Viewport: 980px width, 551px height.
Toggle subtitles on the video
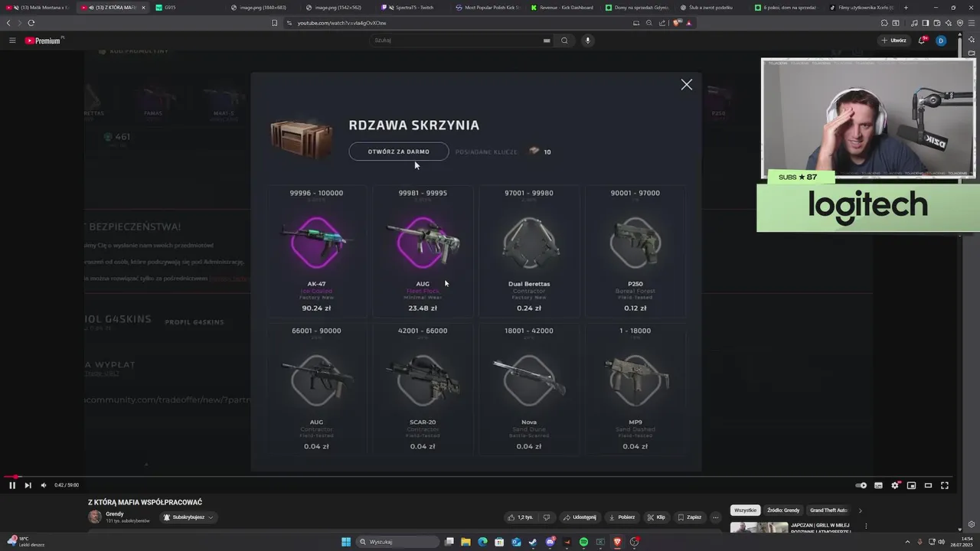pos(878,485)
